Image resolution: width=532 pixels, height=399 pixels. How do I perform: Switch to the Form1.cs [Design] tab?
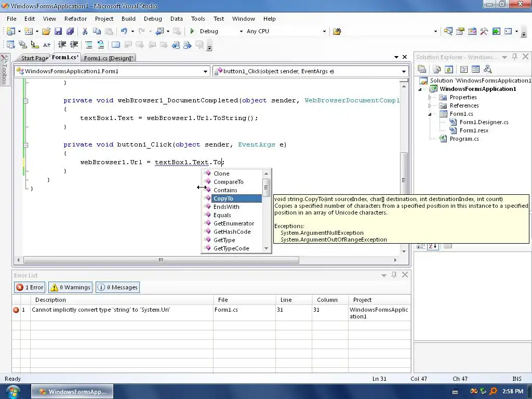point(108,58)
